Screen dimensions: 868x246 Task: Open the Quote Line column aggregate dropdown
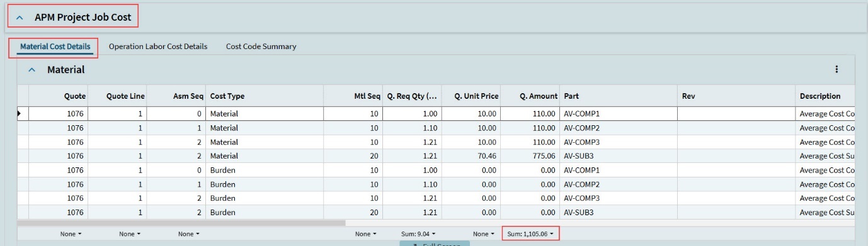coord(130,234)
